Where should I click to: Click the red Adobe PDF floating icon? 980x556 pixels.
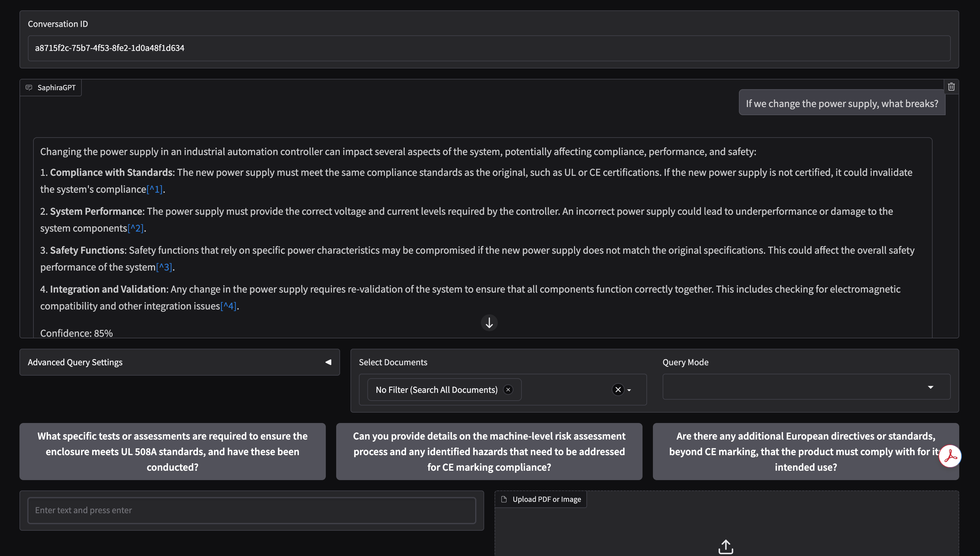click(x=950, y=456)
